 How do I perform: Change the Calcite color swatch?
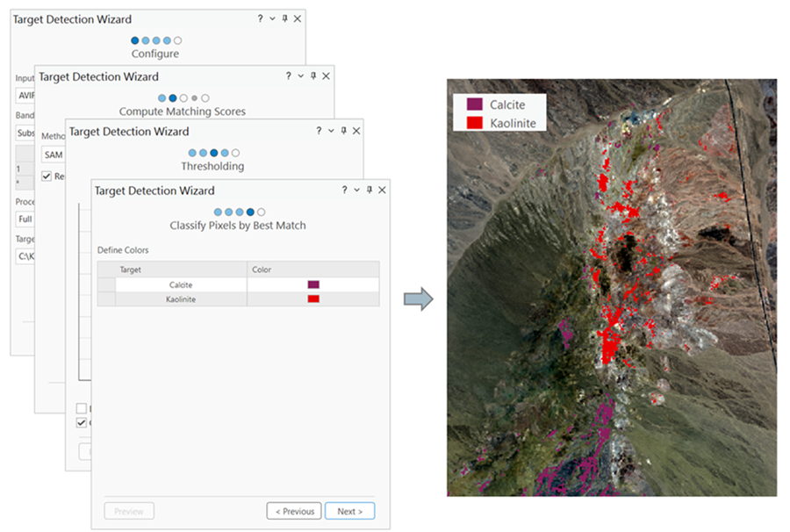click(313, 284)
